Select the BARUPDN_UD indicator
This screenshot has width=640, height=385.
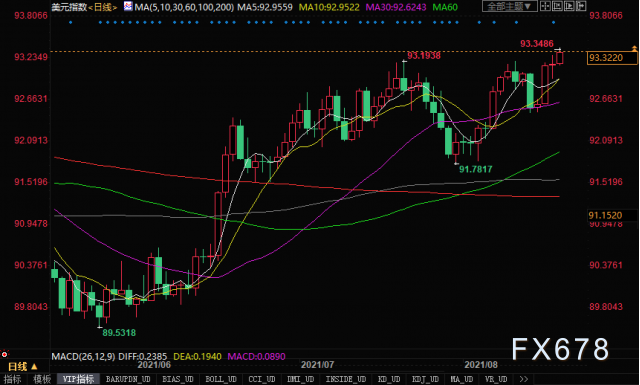[x=128, y=379]
